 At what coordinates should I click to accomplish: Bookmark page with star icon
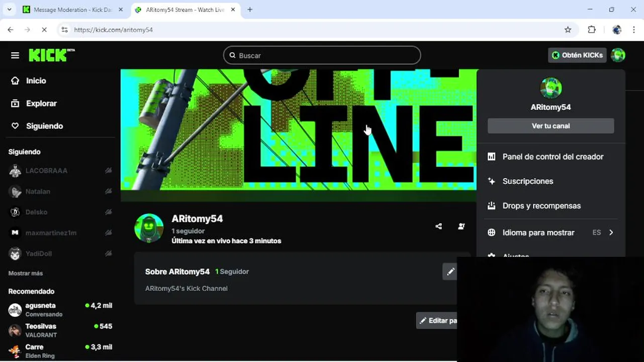point(568,30)
